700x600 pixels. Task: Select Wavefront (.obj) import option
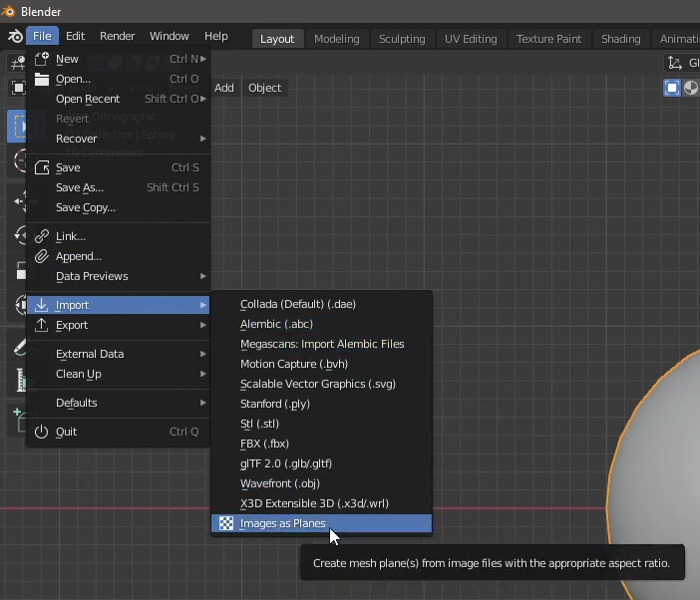coord(321,483)
